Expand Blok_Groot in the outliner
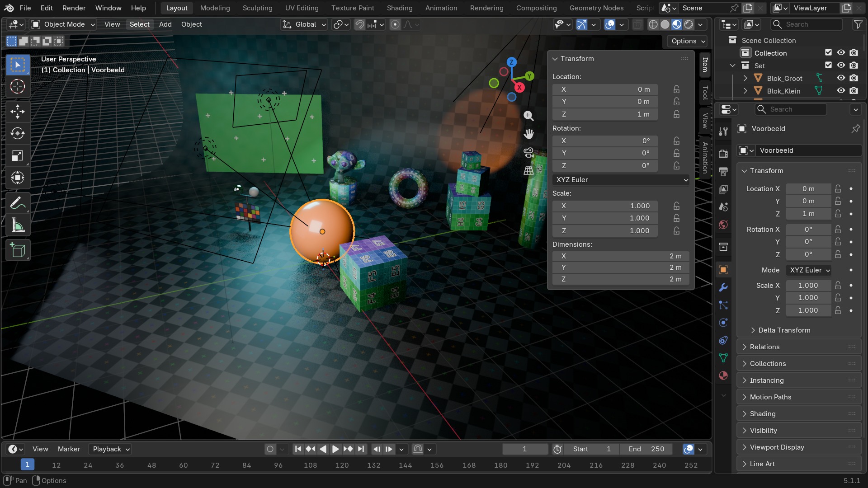The width and height of the screenshot is (868, 488). (745, 78)
